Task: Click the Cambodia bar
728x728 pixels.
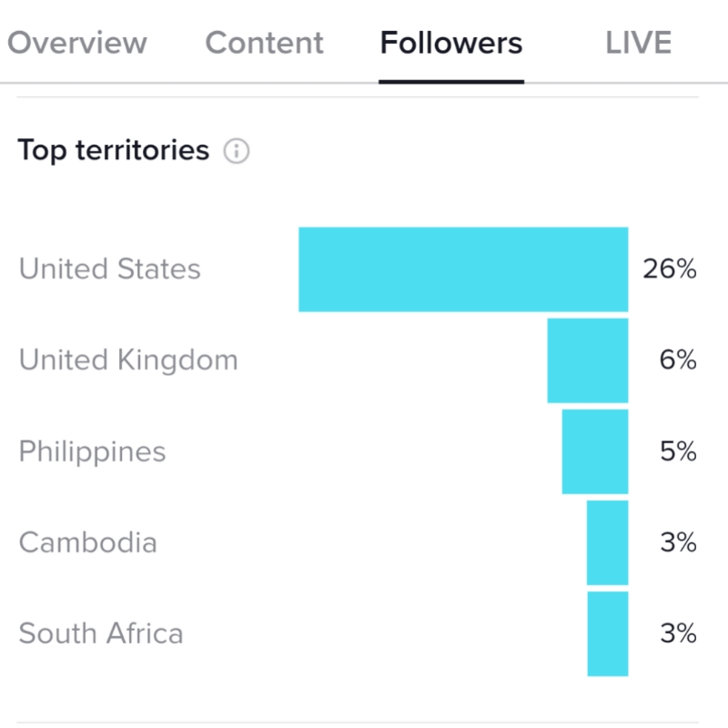Action: click(607, 542)
